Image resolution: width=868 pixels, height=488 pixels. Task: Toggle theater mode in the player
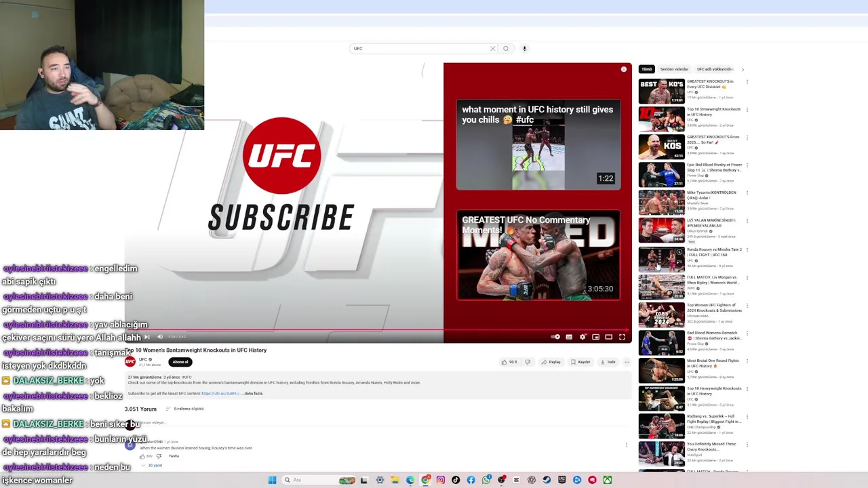point(608,337)
